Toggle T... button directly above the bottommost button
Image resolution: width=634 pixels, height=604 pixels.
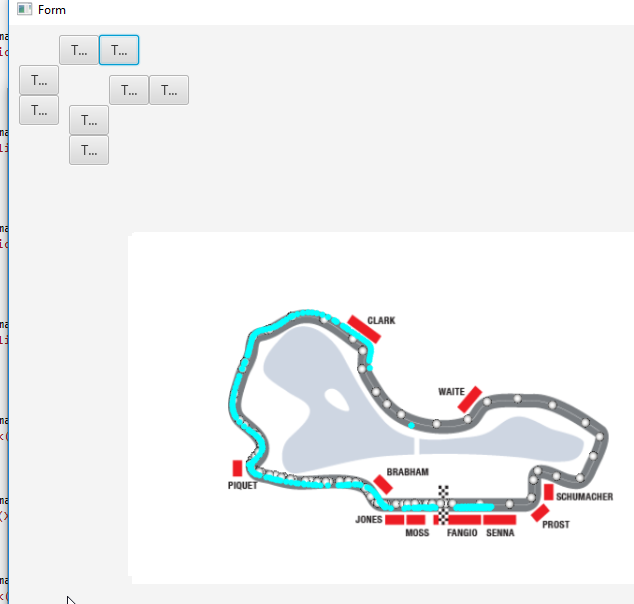(x=89, y=120)
